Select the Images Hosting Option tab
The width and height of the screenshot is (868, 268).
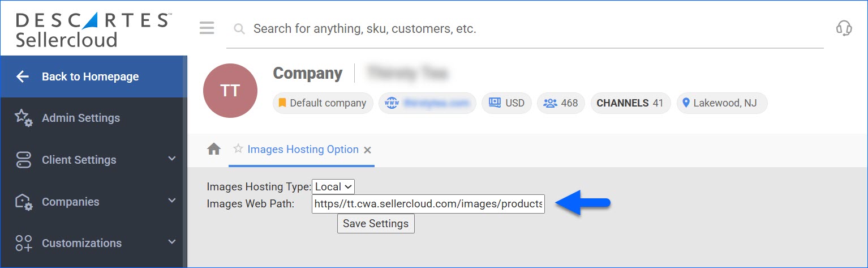tap(303, 150)
